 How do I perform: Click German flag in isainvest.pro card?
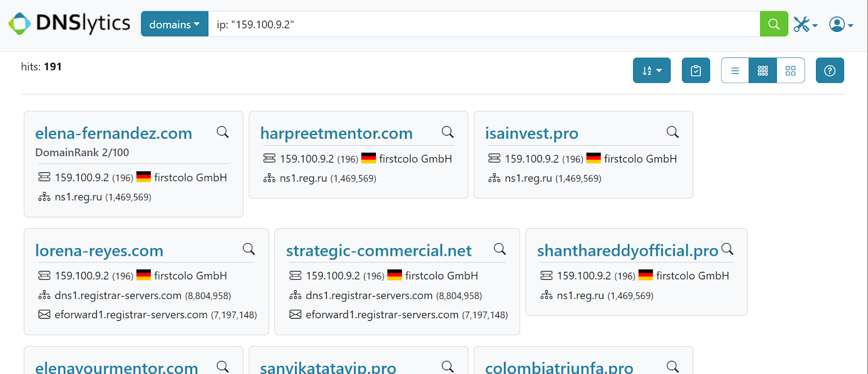[x=593, y=158]
